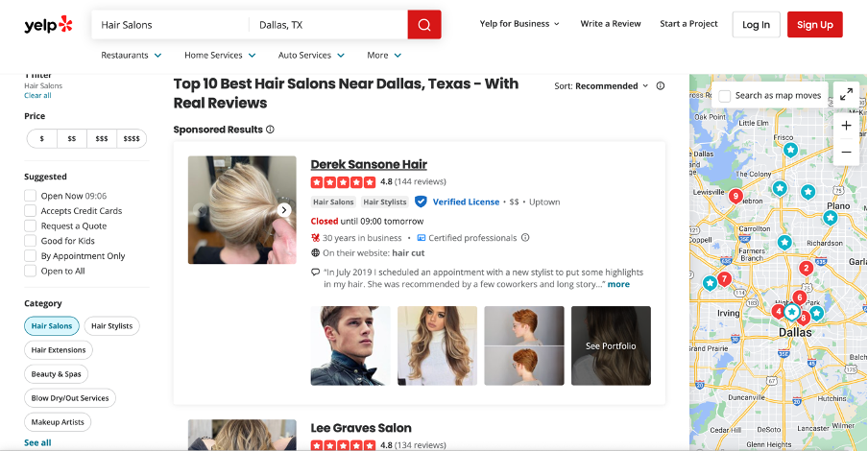Click the Sign Up button
Image resolution: width=868 pixels, height=451 pixels.
pyautogui.click(x=815, y=24)
